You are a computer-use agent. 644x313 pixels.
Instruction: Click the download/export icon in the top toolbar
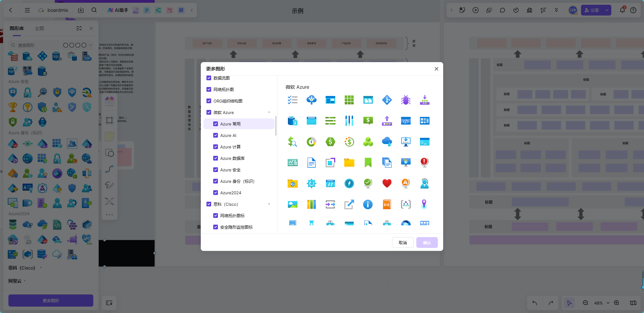pyautogui.click(x=81, y=10)
